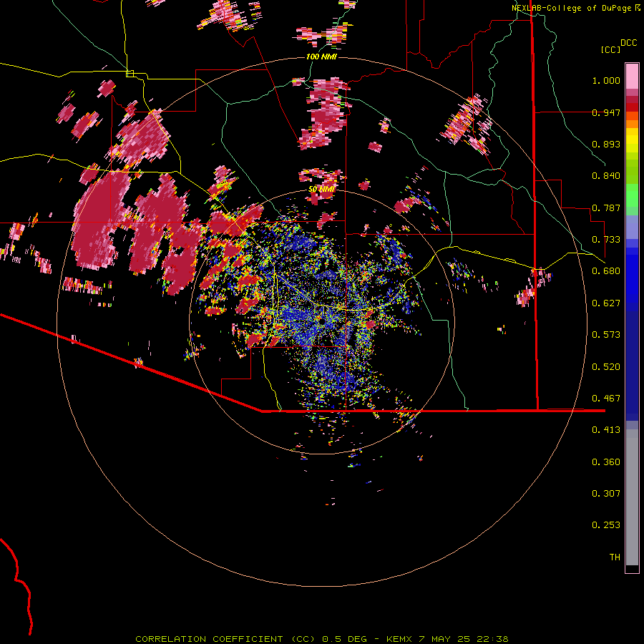The height and width of the screenshot is (644, 644).
Task: Click the 100 NMI range ring label
Action: click(x=321, y=57)
